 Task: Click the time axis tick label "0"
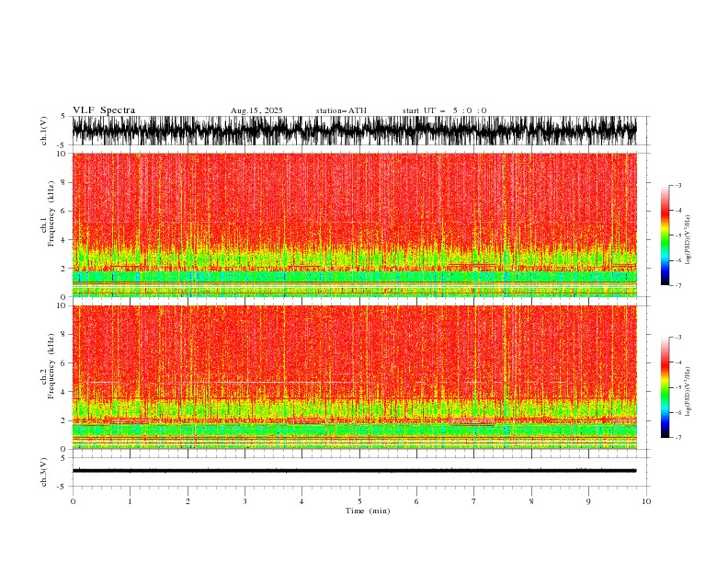pyautogui.click(x=73, y=501)
